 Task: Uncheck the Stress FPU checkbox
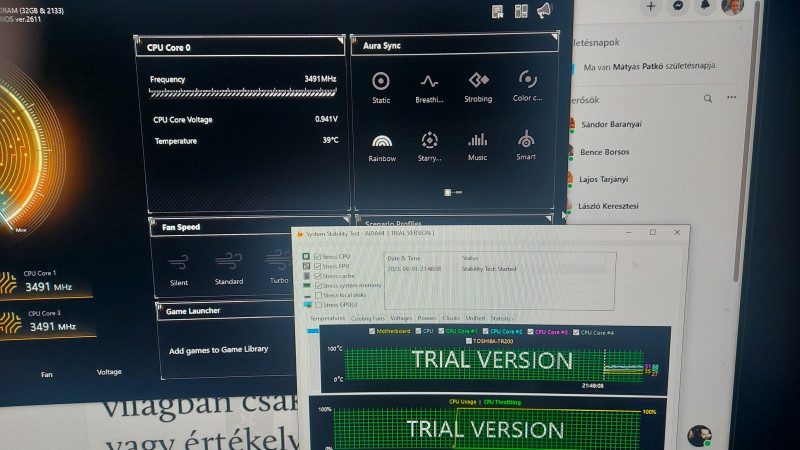click(x=318, y=266)
